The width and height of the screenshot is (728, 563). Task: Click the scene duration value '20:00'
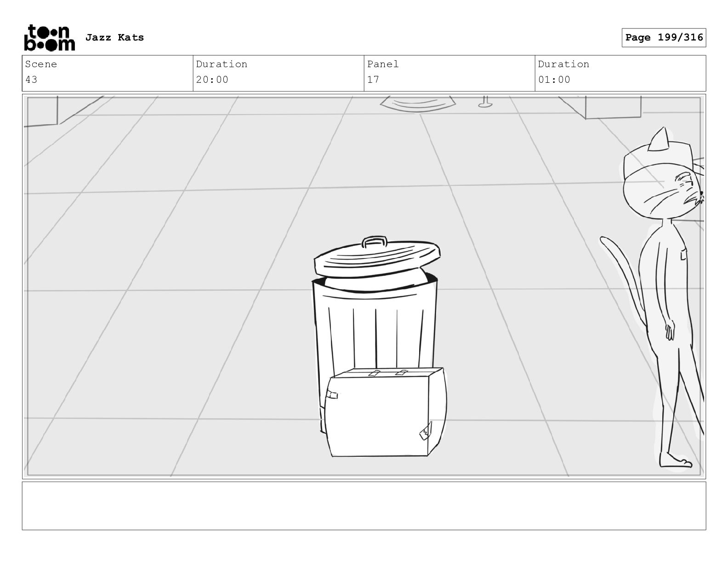(x=212, y=80)
